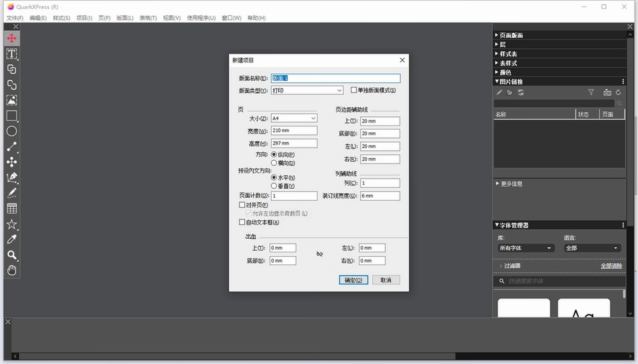Click the 页面计数 input field

click(x=294, y=196)
